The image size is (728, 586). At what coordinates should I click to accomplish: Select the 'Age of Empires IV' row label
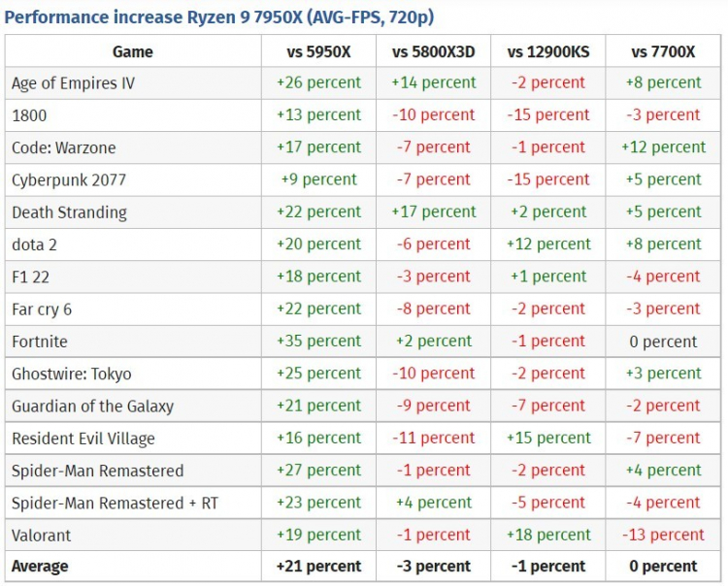tap(73, 83)
